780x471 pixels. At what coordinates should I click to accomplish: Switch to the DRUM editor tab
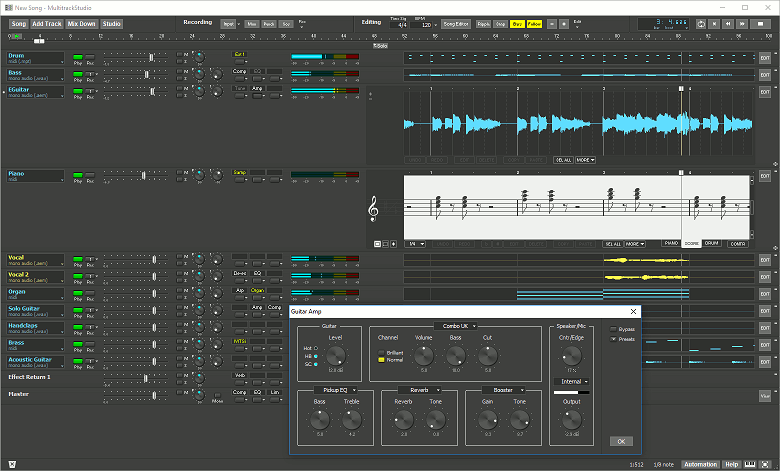(712, 244)
